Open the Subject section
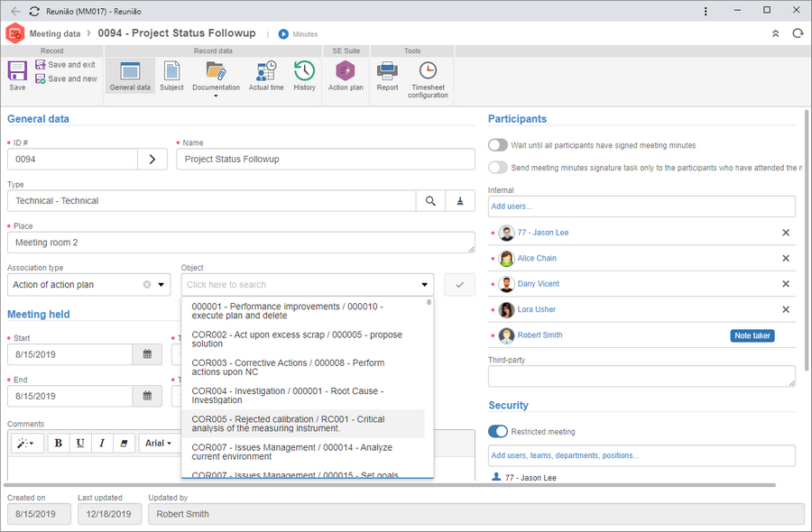The height and width of the screenshot is (532, 812). 171,76
